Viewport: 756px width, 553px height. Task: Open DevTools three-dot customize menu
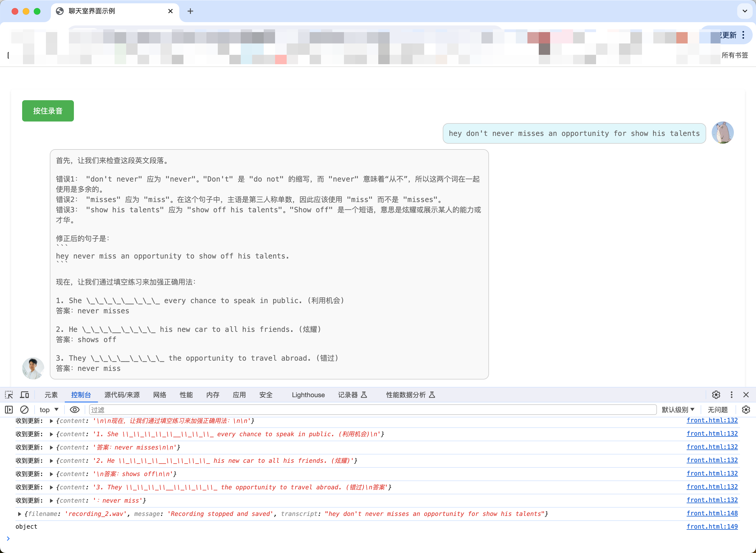coord(732,395)
